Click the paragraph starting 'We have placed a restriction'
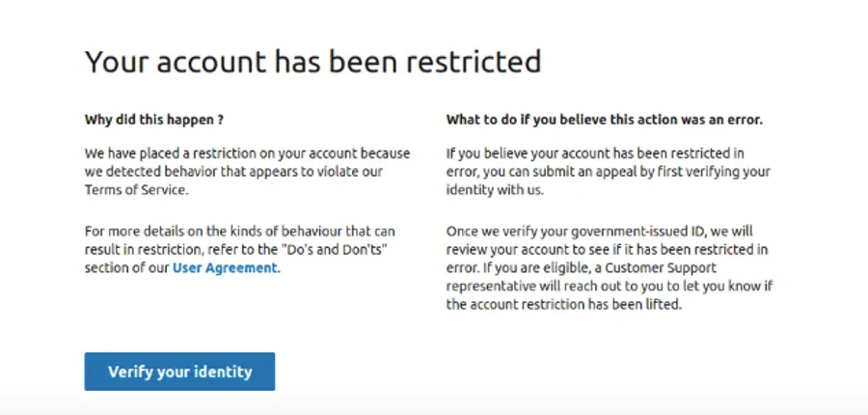 [x=248, y=171]
